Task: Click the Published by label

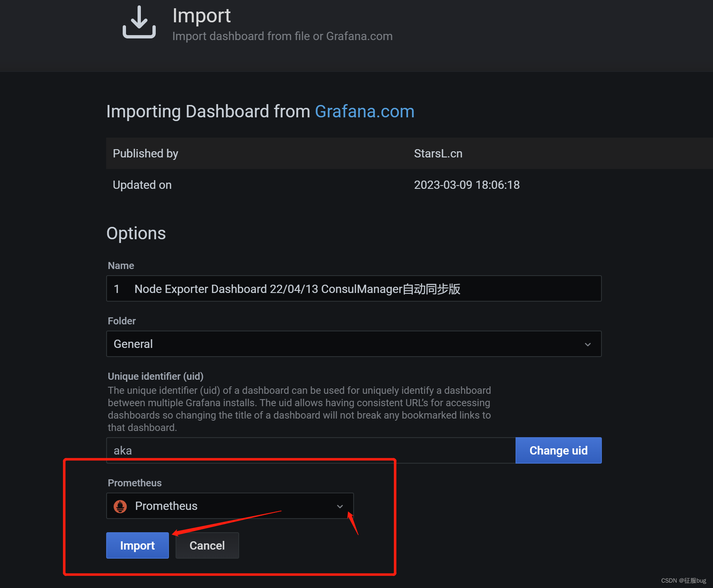Action: pyautogui.click(x=145, y=153)
